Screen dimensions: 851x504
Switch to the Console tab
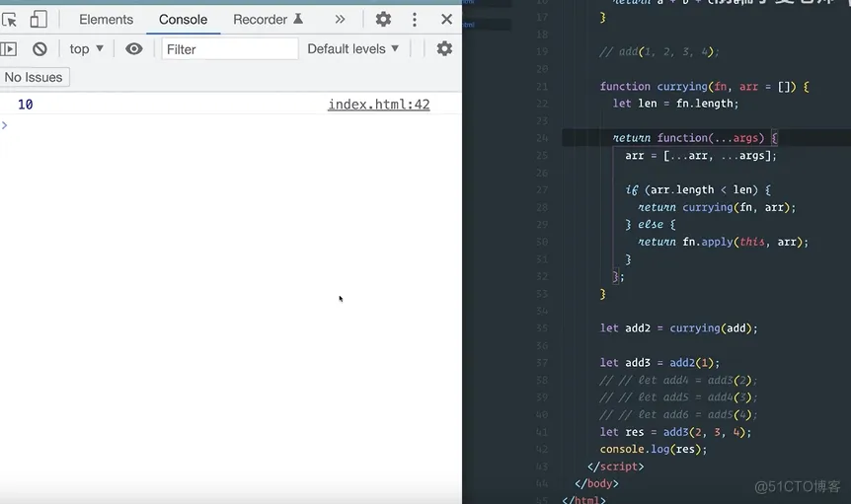pos(183,20)
